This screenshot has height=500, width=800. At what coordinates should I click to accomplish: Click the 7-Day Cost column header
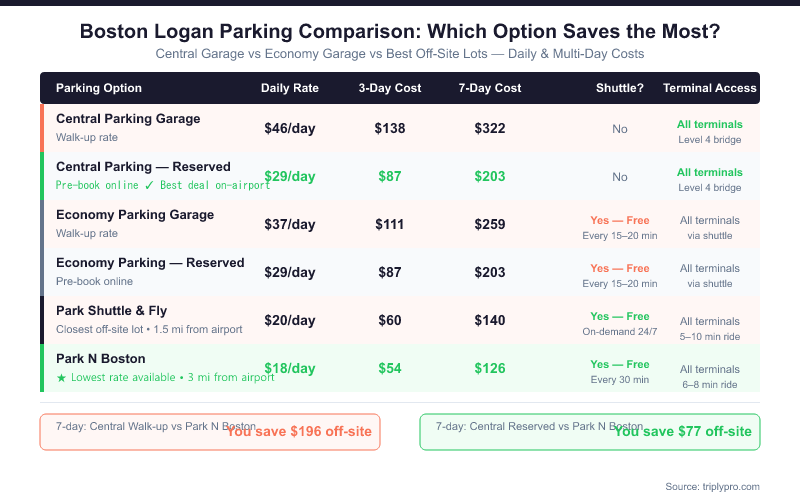[x=490, y=88]
